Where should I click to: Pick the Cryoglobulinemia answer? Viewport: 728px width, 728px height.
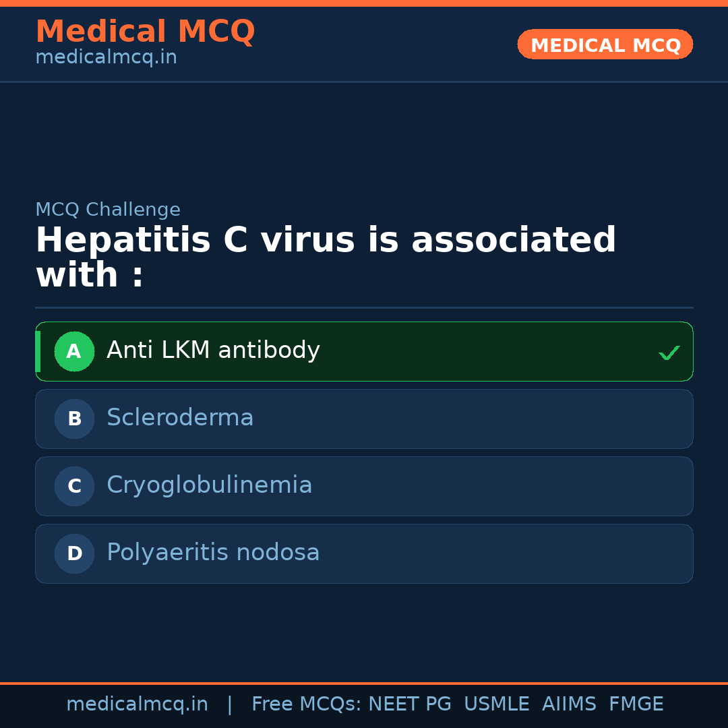(x=209, y=485)
